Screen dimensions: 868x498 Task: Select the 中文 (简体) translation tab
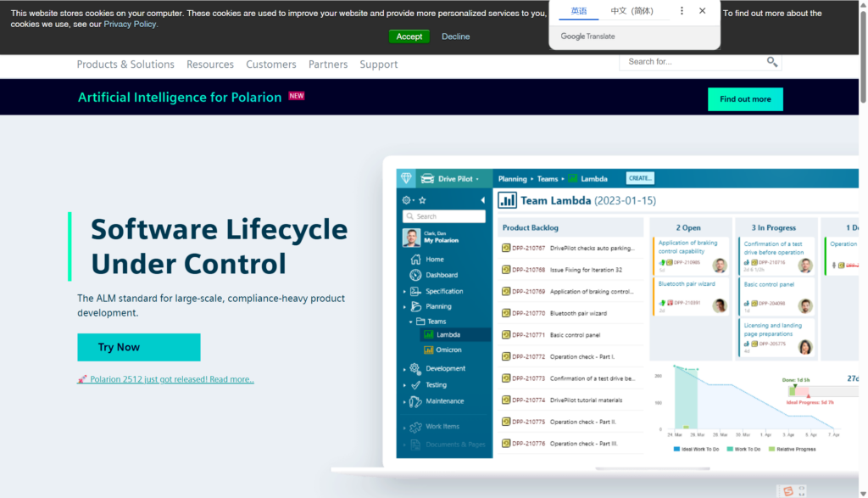(632, 11)
